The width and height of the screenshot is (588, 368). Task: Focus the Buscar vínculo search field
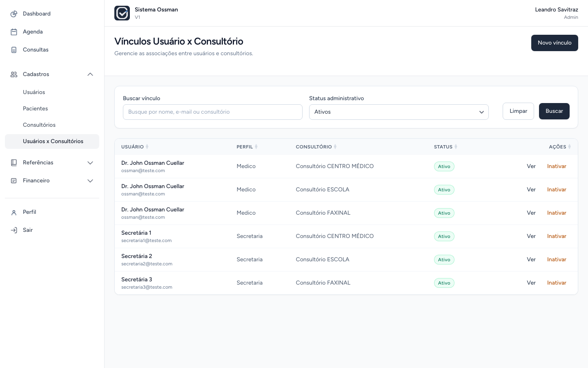(213, 112)
